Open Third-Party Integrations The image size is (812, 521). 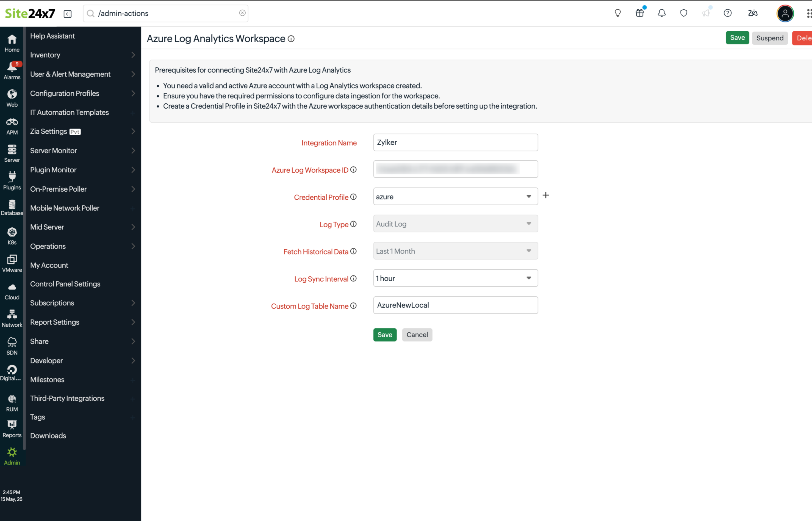click(67, 398)
